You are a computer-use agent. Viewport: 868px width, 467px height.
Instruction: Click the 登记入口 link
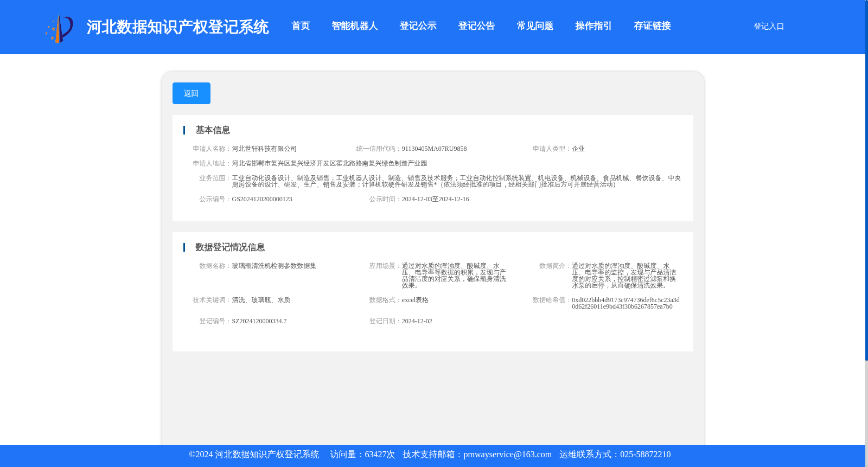(x=769, y=26)
